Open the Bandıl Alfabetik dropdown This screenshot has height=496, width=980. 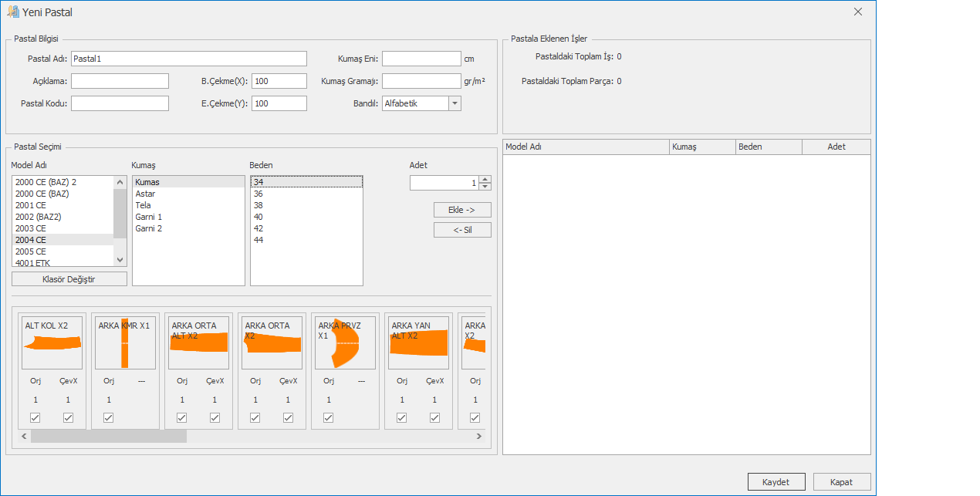(x=455, y=103)
